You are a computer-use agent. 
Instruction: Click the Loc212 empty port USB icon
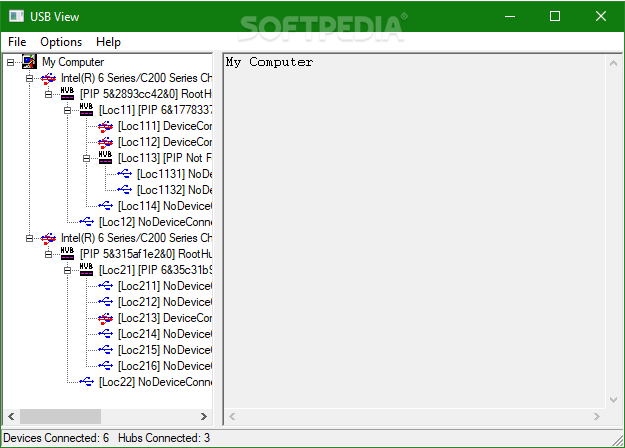point(105,302)
